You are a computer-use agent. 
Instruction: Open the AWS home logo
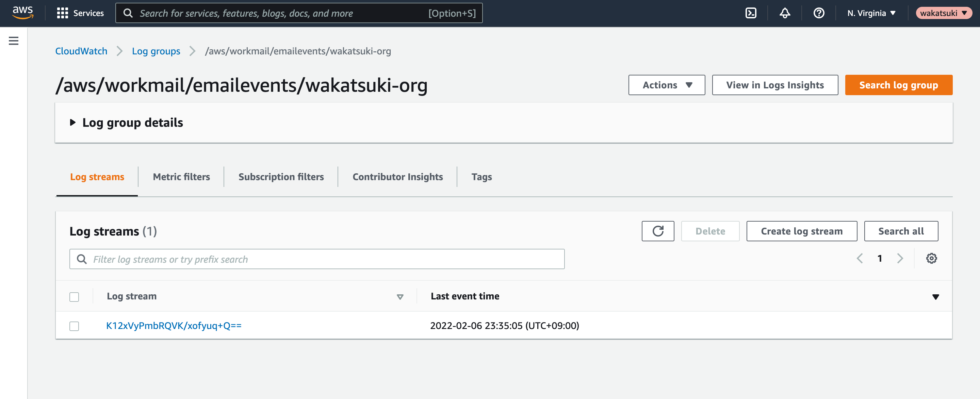(23, 13)
